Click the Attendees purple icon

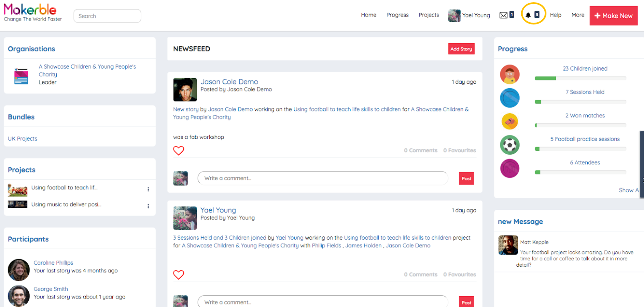(510, 168)
